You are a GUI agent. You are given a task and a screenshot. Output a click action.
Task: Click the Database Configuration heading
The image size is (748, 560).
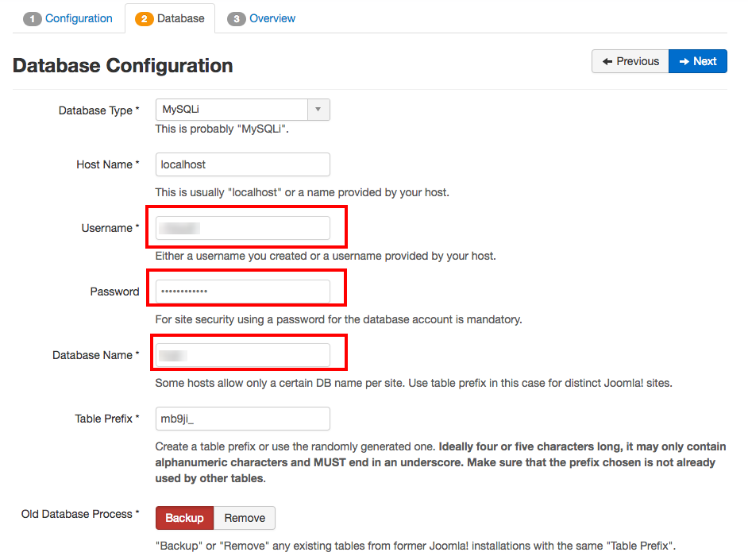[x=122, y=66]
